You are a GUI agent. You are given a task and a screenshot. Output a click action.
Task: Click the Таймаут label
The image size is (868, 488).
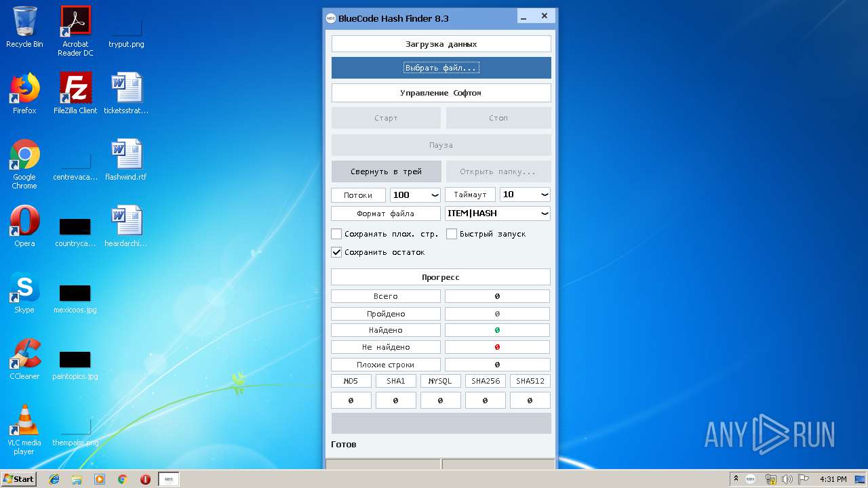(470, 195)
